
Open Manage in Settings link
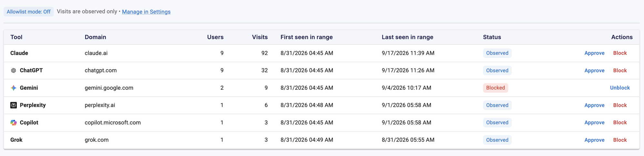pyautogui.click(x=146, y=12)
